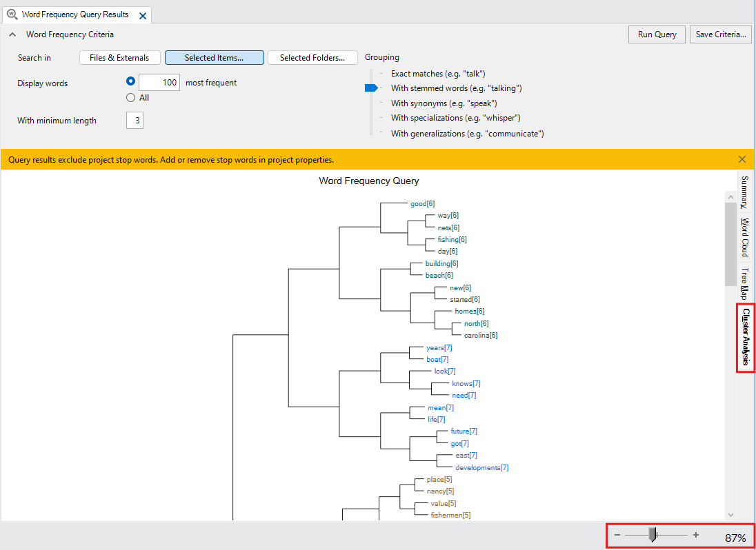Click the vertical scrollbar up arrow
Viewport: 756px width, 550px height.
pos(730,196)
